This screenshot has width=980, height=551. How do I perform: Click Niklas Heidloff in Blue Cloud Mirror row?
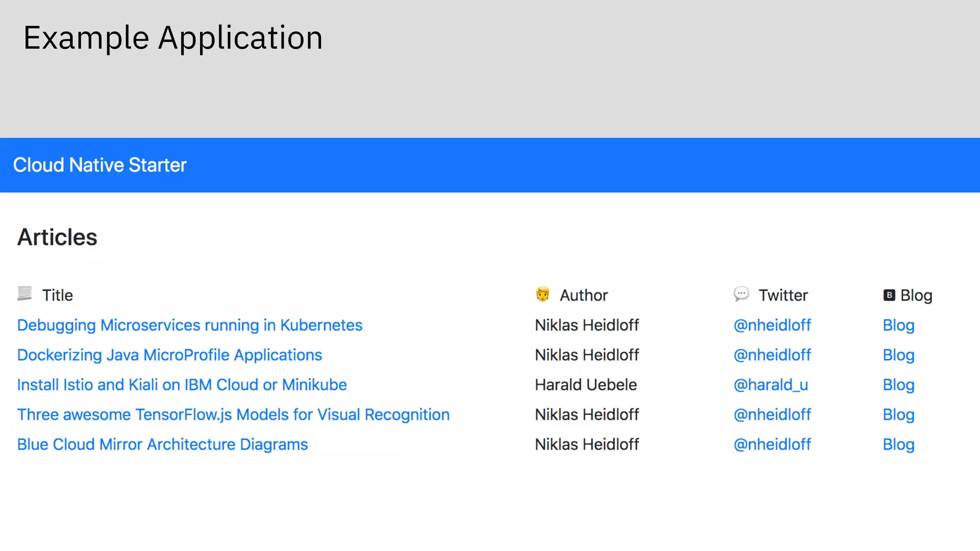(587, 444)
